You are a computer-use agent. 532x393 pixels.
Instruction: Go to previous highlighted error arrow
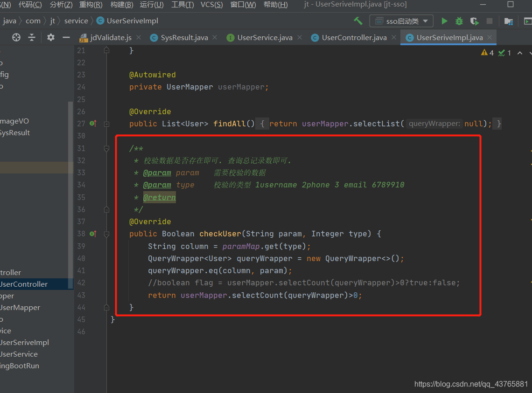(x=520, y=53)
